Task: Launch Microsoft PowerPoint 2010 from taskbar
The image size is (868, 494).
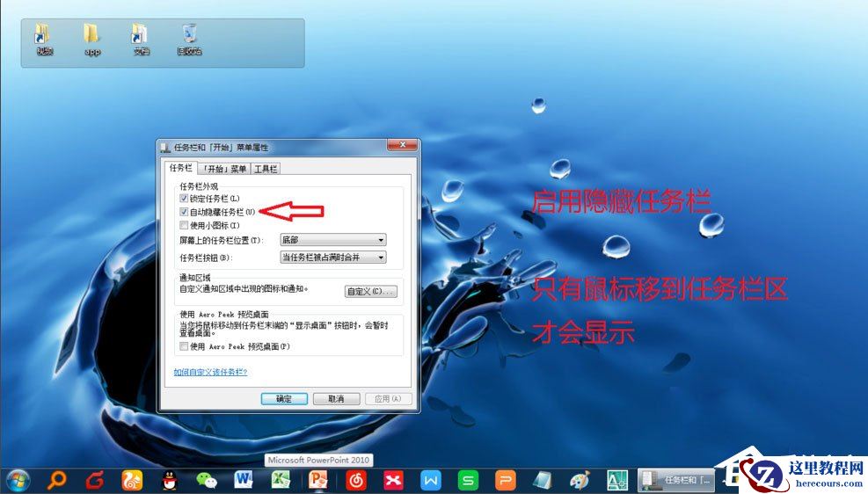Action: pos(317,480)
